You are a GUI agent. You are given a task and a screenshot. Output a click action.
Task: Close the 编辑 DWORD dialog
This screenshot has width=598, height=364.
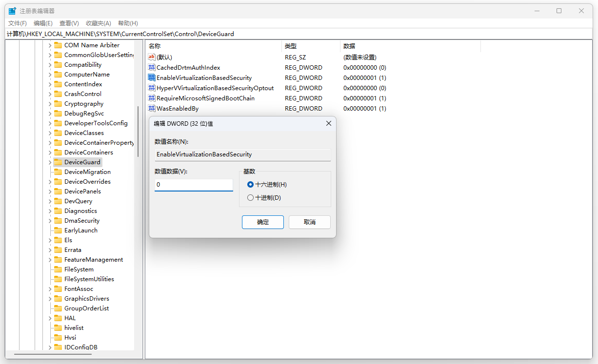pos(328,124)
